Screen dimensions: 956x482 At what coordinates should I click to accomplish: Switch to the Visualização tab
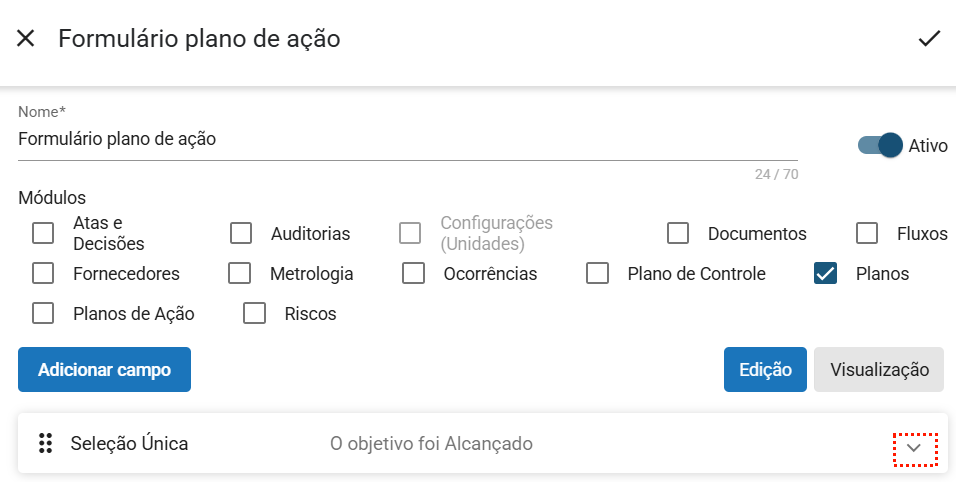pyautogui.click(x=879, y=369)
